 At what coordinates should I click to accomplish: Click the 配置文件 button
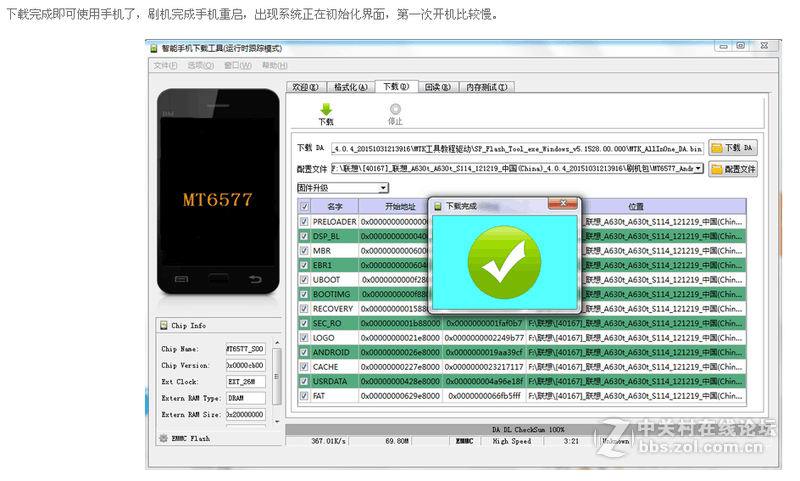pos(733,169)
